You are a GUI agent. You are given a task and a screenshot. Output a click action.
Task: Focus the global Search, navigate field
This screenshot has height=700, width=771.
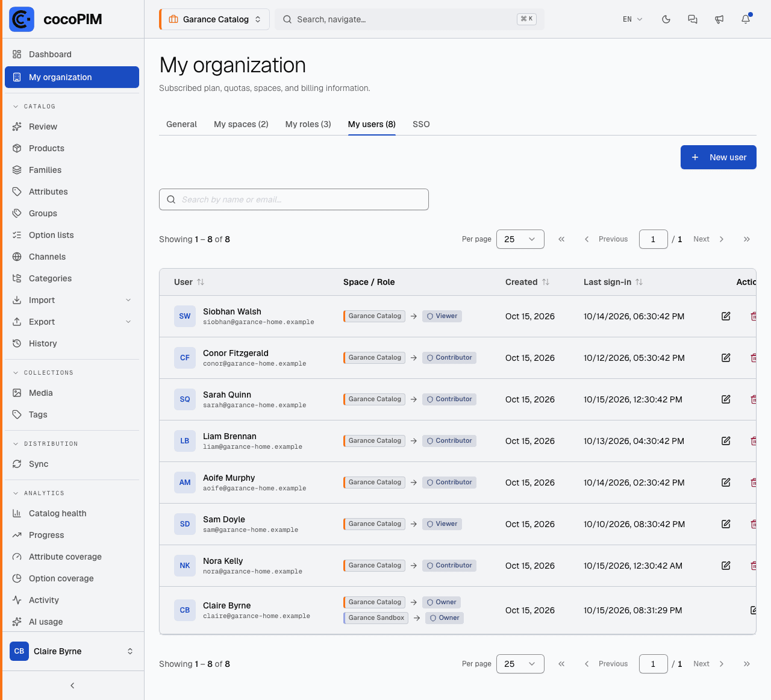click(410, 19)
